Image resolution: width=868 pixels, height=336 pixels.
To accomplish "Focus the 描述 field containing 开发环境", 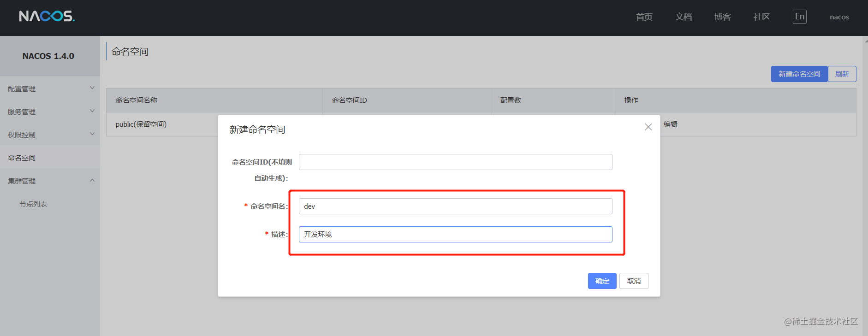I will coord(455,234).
